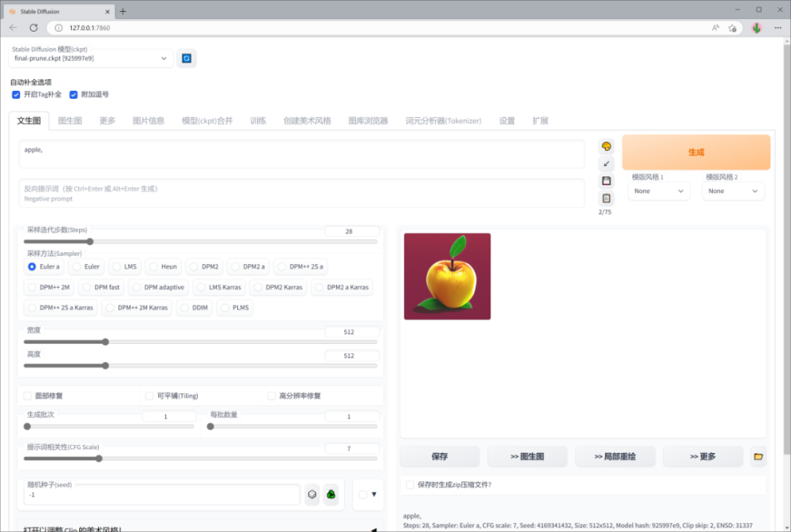Click the negative prompt text box

coord(301,193)
